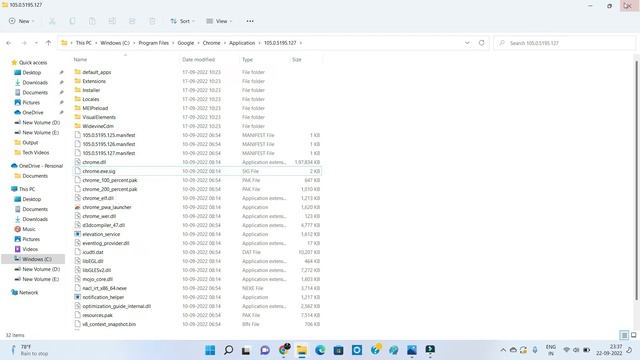Open recent locations chevron
Screen dimensions: 640x360
click(x=36, y=43)
